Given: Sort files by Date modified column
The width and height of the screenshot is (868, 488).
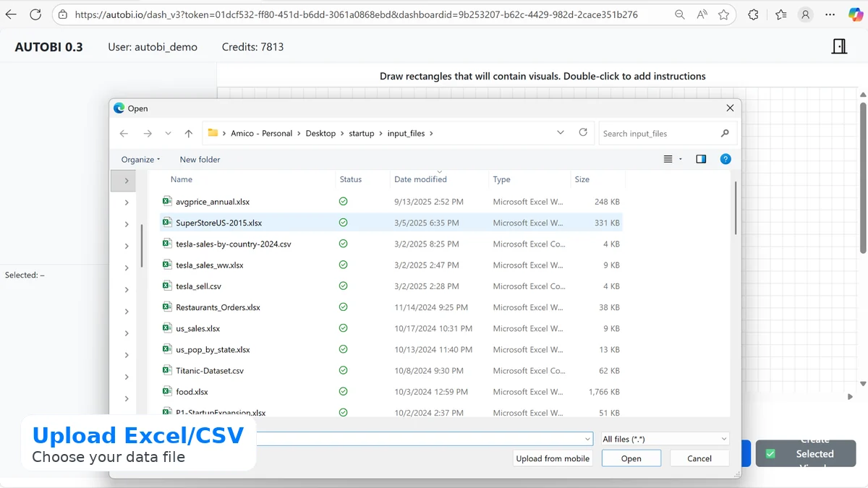Looking at the screenshot, I should [420, 179].
